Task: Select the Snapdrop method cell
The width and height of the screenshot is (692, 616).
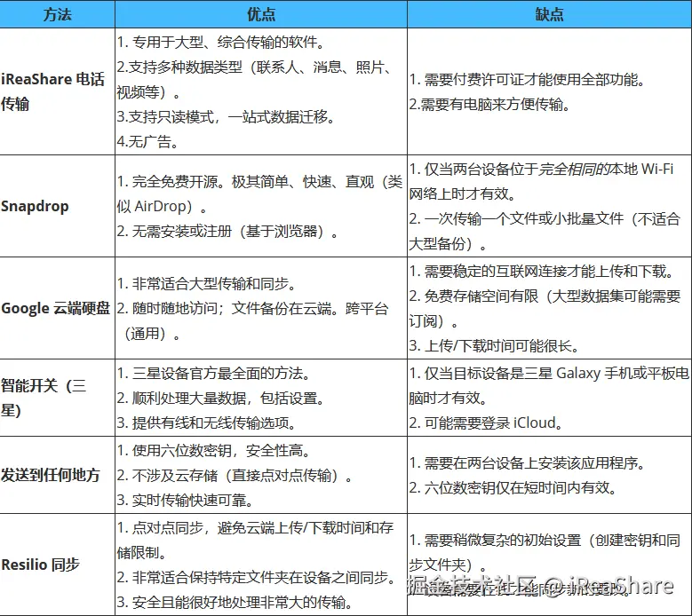Action: coord(58,206)
